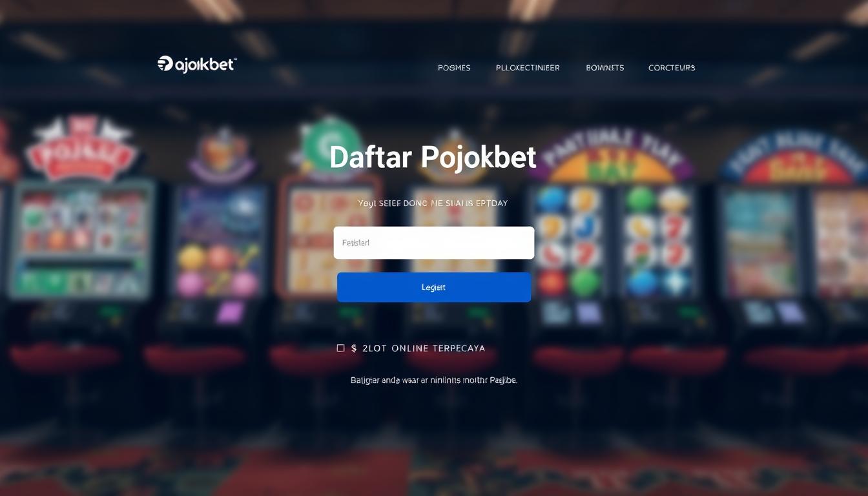Click the Yeyt SEIEF DONC subtitle text
Image resolution: width=868 pixels, height=496 pixels.
pos(433,203)
